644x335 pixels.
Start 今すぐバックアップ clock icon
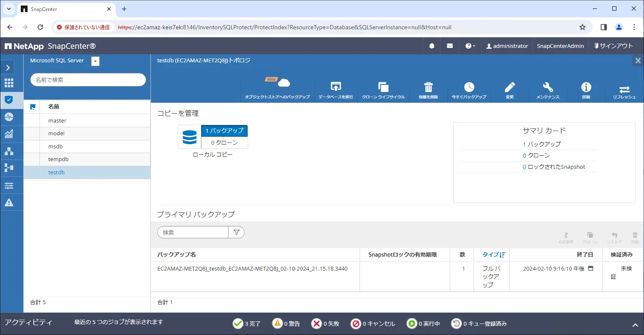(469, 87)
